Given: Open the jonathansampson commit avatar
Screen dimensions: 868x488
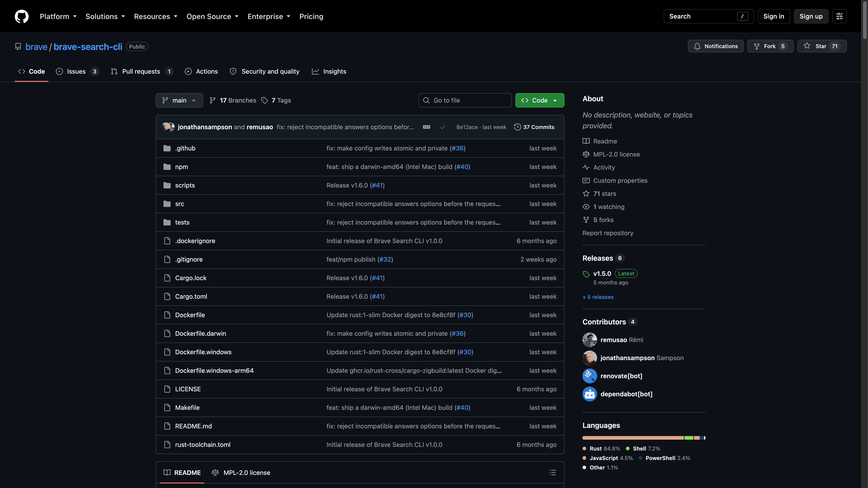Looking at the screenshot, I should pos(166,127).
